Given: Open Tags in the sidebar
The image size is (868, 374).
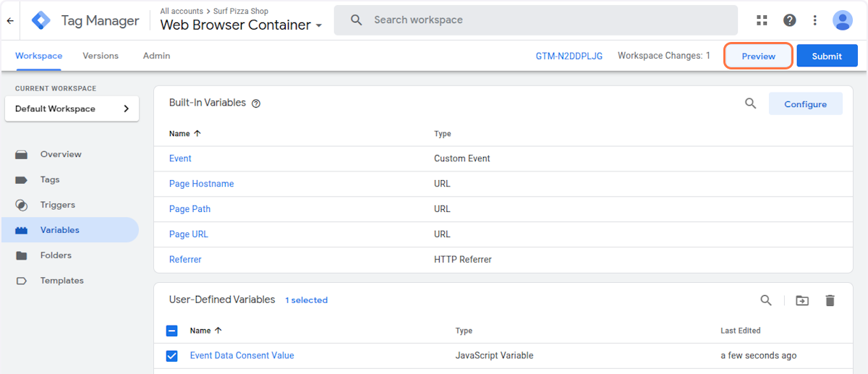Looking at the screenshot, I should point(50,179).
